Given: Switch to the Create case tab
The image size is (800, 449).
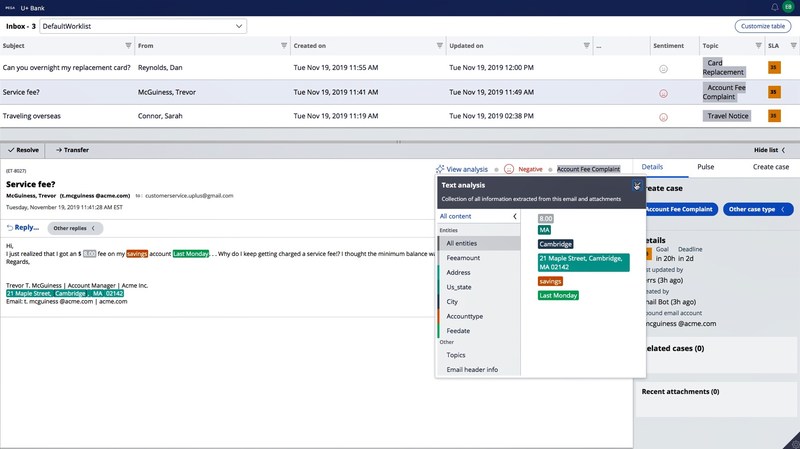Looking at the screenshot, I should [x=770, y=167].
